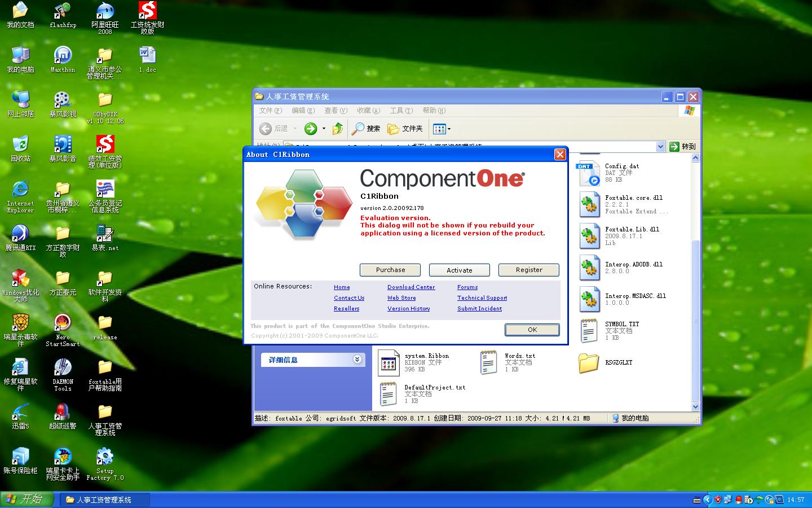This screenshot has height=508, width=812.
Task: Open the 阿里旺旺2008 desktop icon
Action: coord(105,18)
